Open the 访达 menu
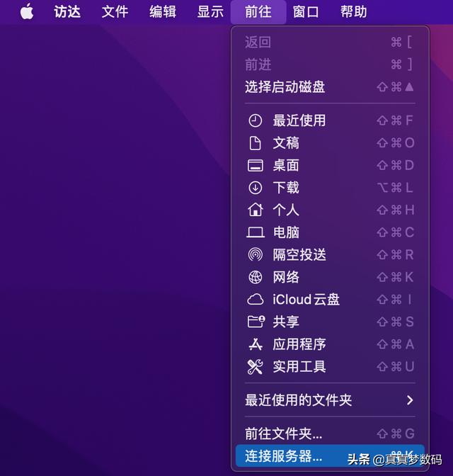This screenshot has width=453, height=476. tap(67, 12)
